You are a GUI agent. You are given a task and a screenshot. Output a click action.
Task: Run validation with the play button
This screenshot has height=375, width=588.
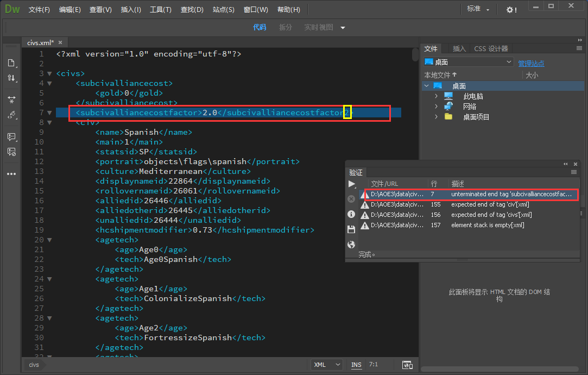[351, 184]
